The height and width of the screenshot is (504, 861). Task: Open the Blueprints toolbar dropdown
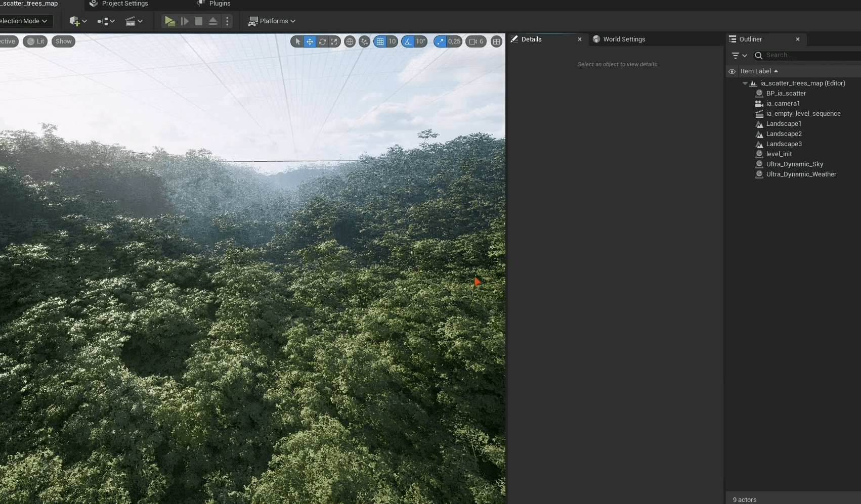click(106, 21)
